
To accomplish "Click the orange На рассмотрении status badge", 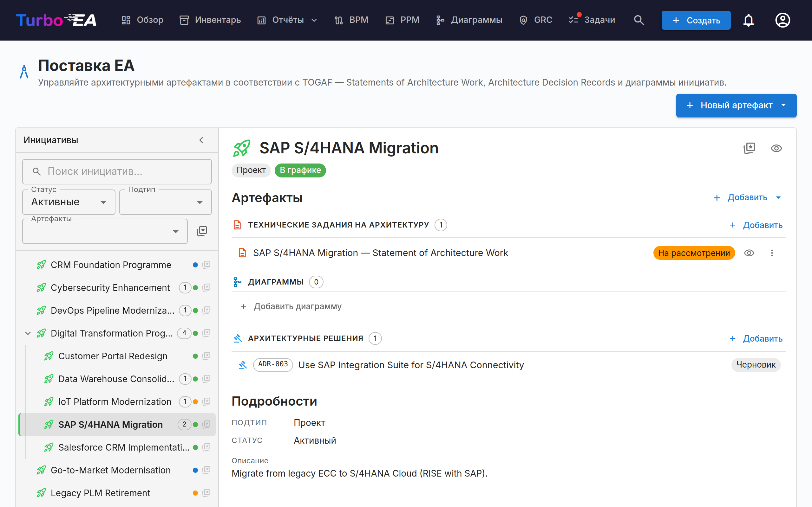I will [x=694, y=253].
